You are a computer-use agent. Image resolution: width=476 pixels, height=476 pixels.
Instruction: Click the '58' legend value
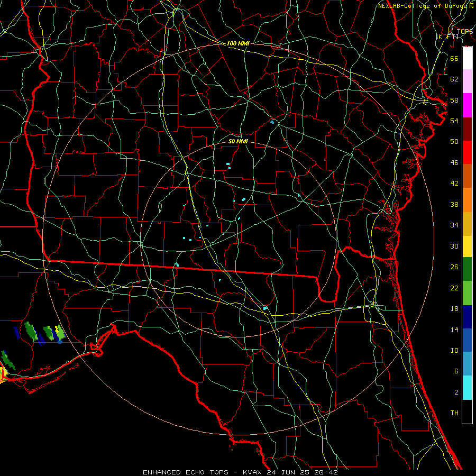(454, 100)
